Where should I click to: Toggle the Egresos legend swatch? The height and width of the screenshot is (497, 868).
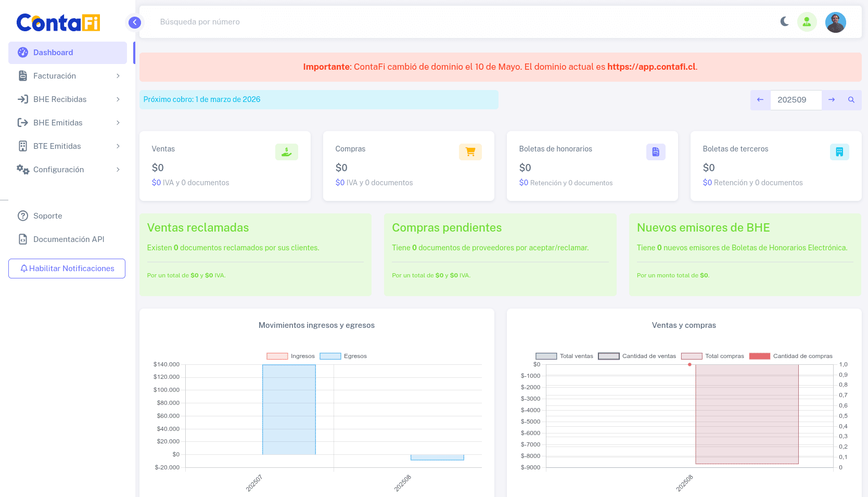330,356
